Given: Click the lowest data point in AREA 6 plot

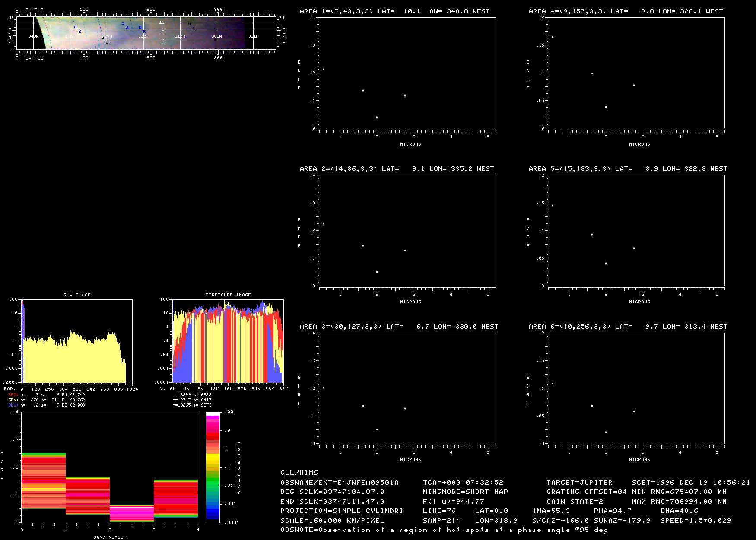Looking at the screenshot, I should pyautogui.click(x=606, y=432).
